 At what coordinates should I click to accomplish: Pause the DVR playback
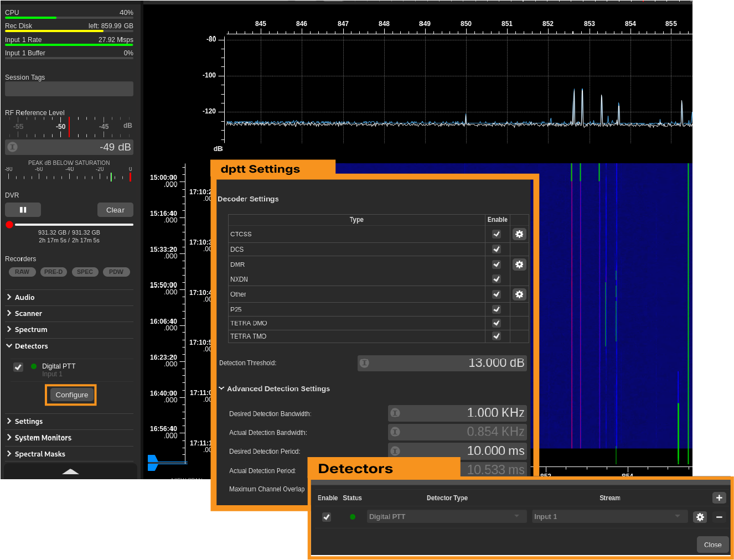[x=23, y=210]
